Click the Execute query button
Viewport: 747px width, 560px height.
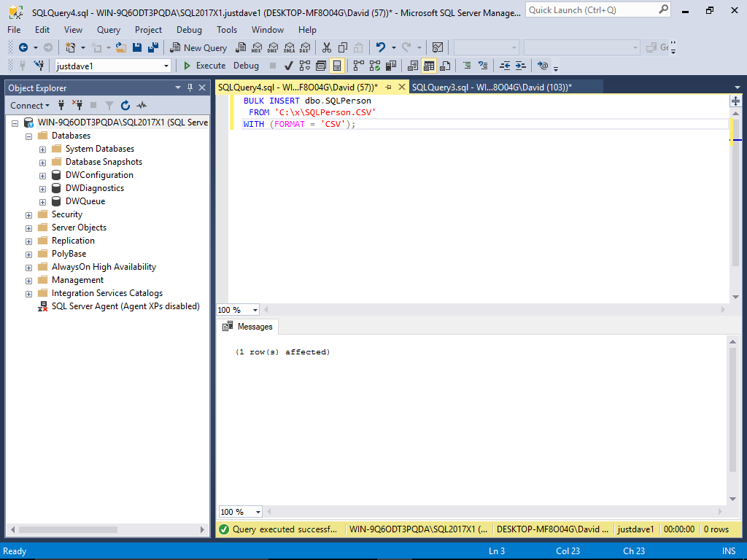tap(204, 66)
